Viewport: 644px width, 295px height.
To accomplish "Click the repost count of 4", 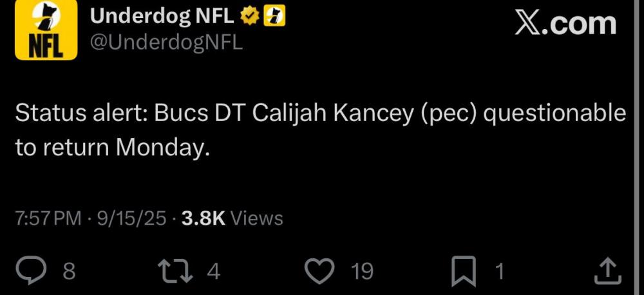I will (214, 271).
